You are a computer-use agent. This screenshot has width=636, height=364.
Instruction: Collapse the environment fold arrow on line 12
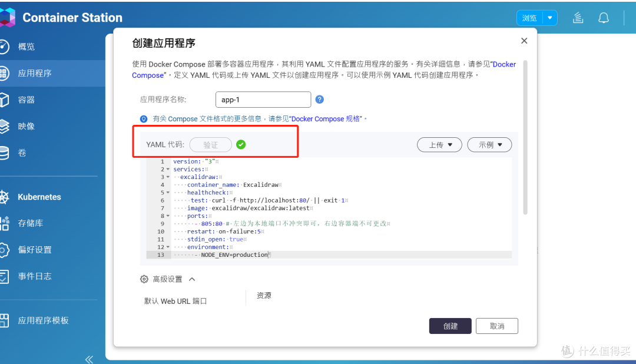click(168, 247)
